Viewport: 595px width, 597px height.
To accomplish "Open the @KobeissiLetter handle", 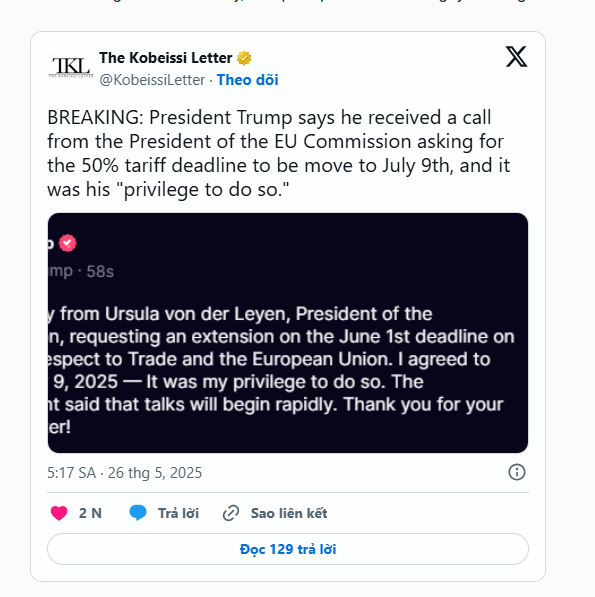I will (x=152, y=80).
